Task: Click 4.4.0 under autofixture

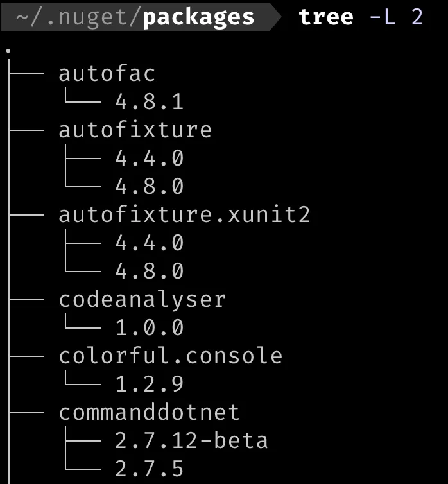Action: tap(150, 158)
